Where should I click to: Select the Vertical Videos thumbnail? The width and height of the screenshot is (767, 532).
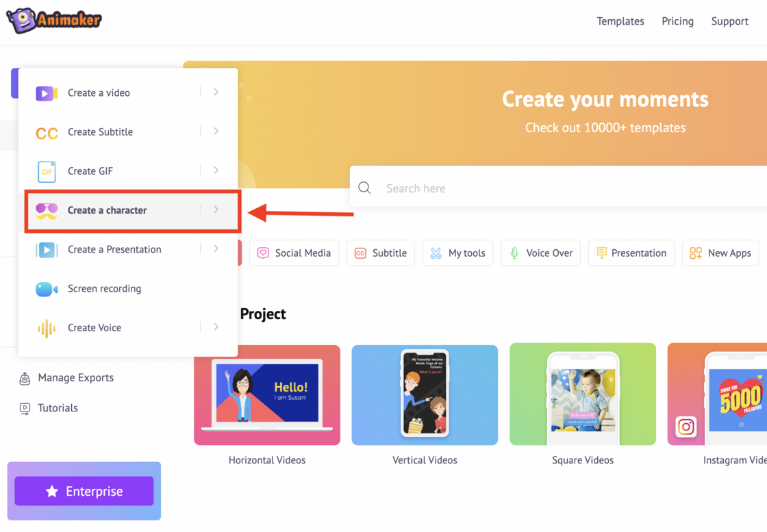(425, 394)
